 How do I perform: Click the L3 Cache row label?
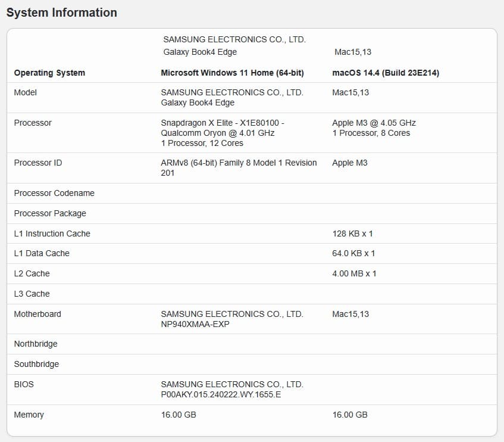point(32,294)
